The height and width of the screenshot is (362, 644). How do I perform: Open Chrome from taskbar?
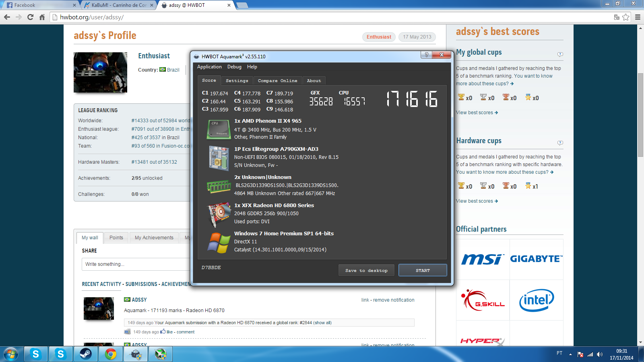coord(111,354)
